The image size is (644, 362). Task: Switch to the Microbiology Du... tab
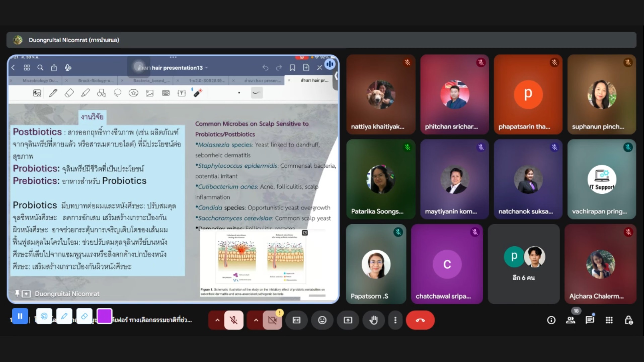(40, 81)
